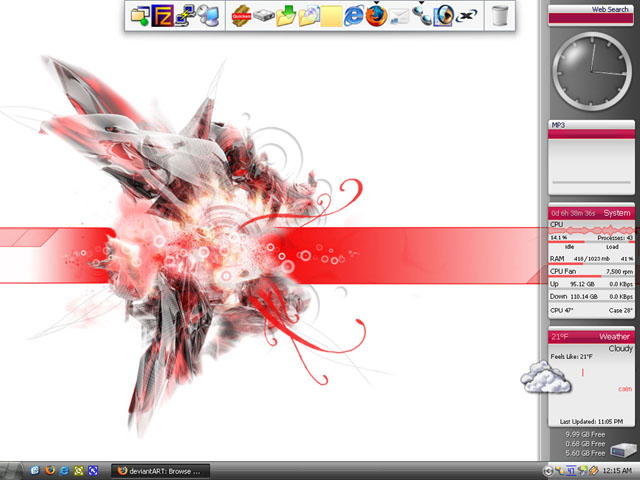Click the orange pencil-like system tray icon
The height and width of the screenshot is (480, 640).
(593, 471)
